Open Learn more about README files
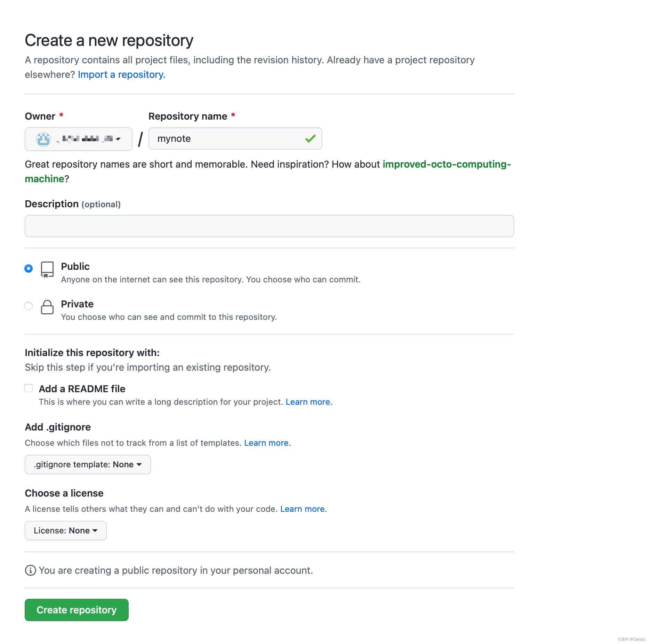The image size is (651, 644). pyautogui.click(x=308, y=402)
